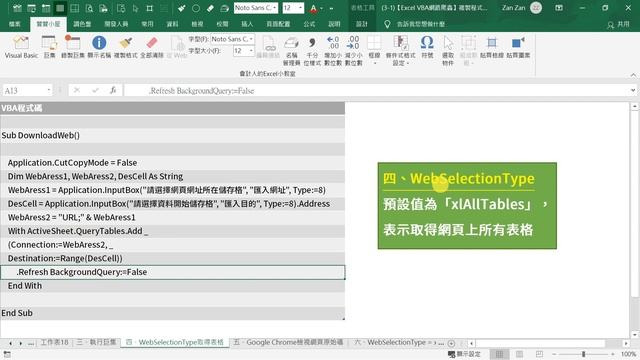Click the zoom in plus button
The image size is (640, 360).
613,354
